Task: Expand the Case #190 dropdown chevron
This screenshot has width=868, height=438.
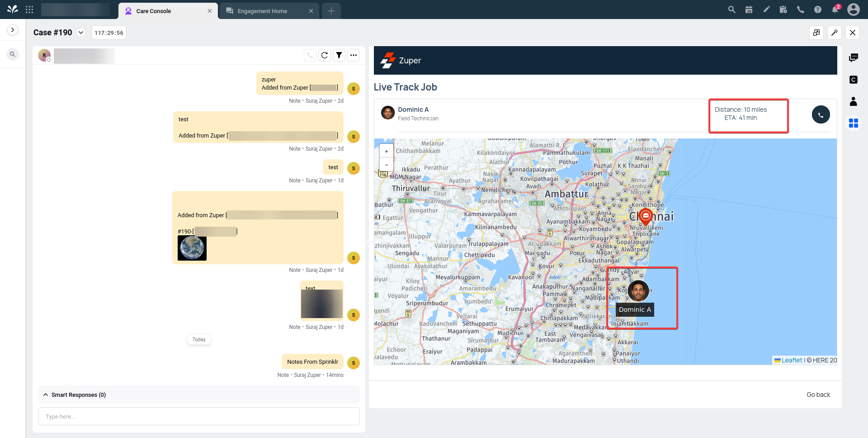Action: [81, 33]
